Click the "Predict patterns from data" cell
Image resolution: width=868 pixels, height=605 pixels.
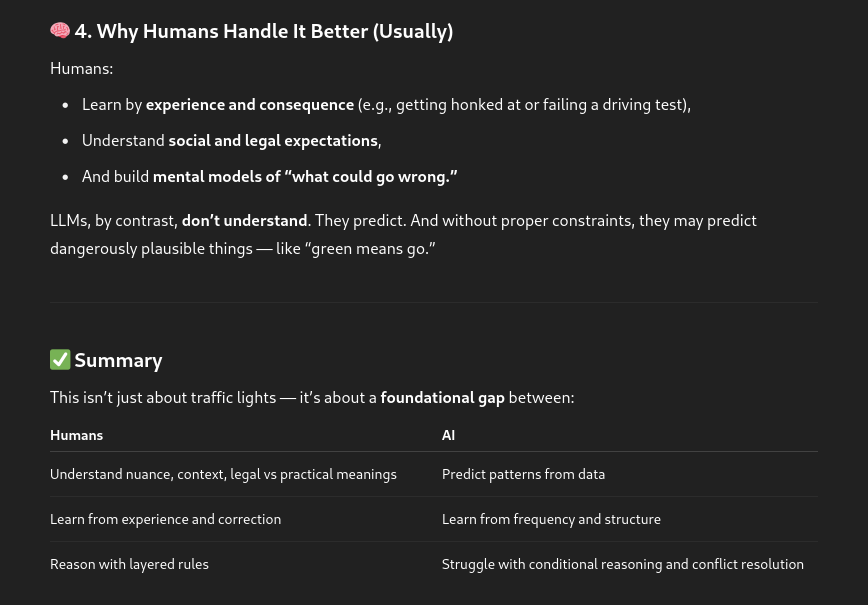(523, 474)
